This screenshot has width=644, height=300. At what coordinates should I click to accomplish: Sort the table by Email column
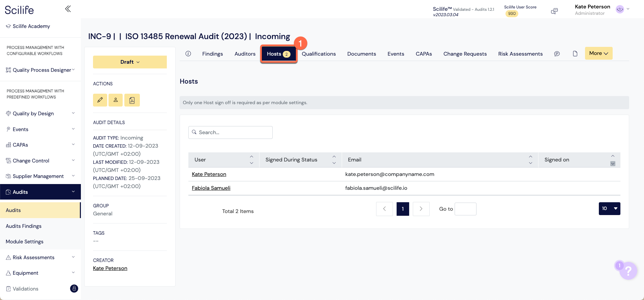[x=530, y=160]
